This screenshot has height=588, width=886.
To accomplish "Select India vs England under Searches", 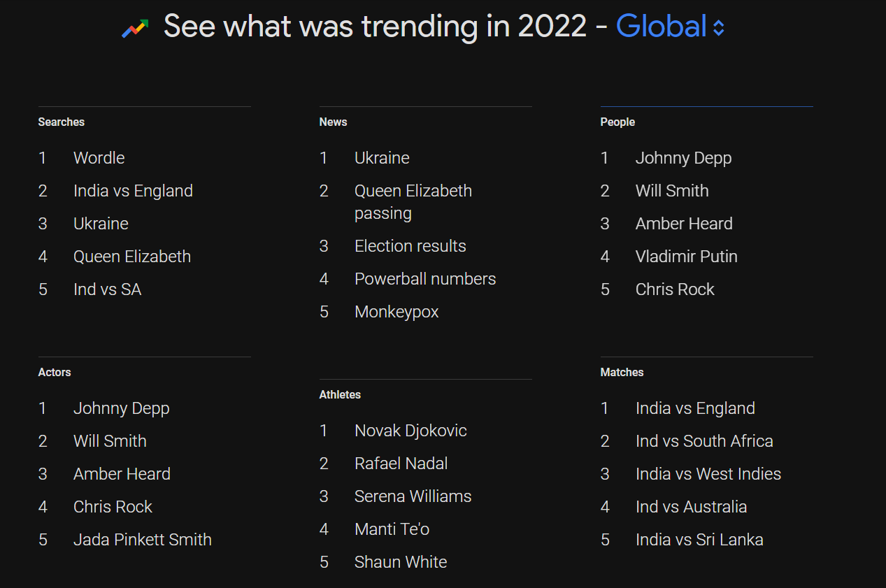I will [x=133, y=191].
